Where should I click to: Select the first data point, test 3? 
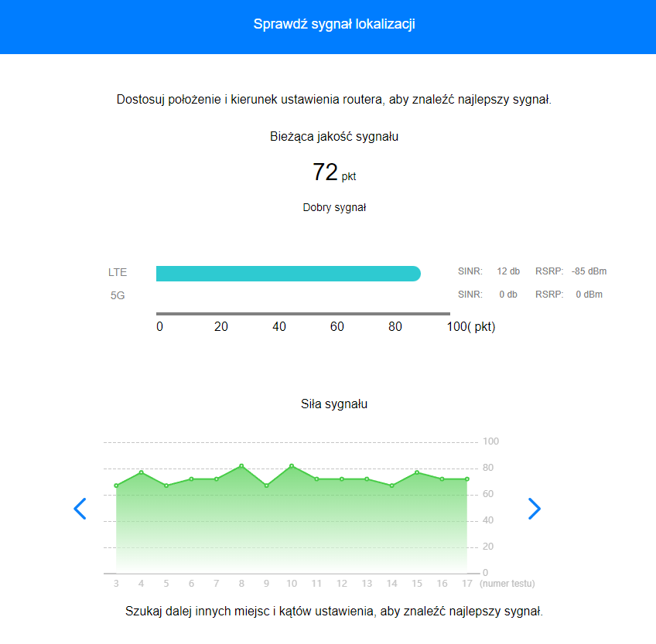point(116,486)
